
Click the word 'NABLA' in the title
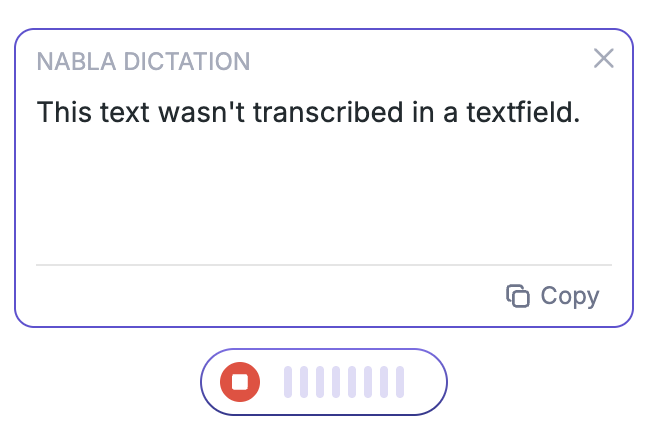tap(76, 62)
